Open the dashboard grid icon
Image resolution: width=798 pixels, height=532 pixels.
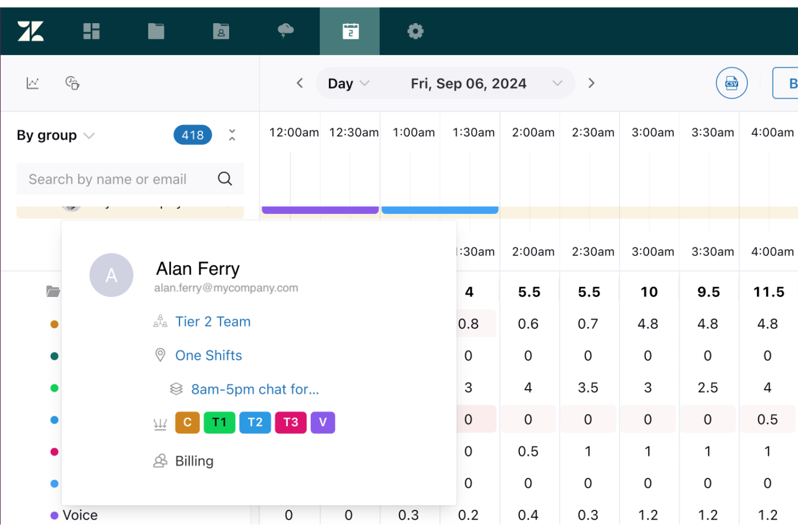tap(91, 31)
